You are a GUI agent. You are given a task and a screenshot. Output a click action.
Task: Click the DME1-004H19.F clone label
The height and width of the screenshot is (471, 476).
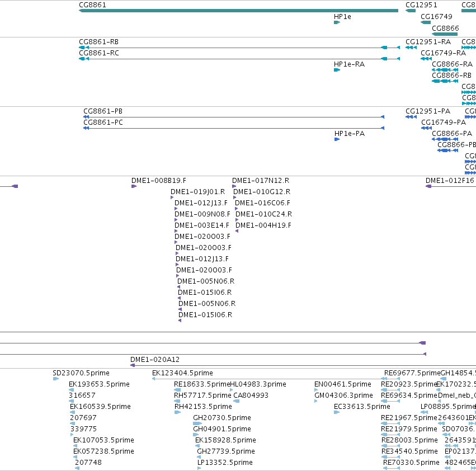tap(263, 225)
